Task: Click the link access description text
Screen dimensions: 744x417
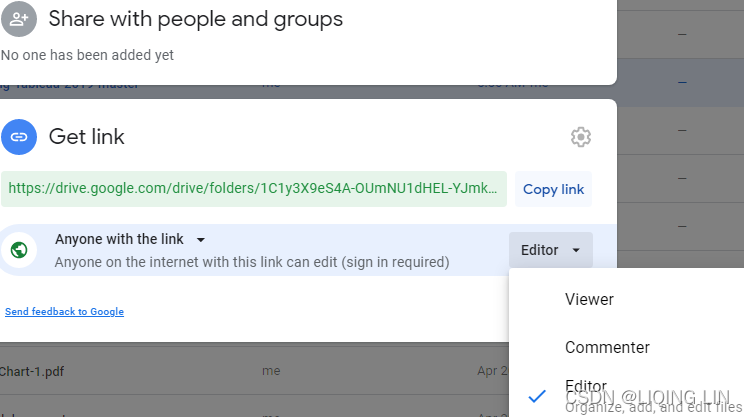Action: [x=251, y=262]
